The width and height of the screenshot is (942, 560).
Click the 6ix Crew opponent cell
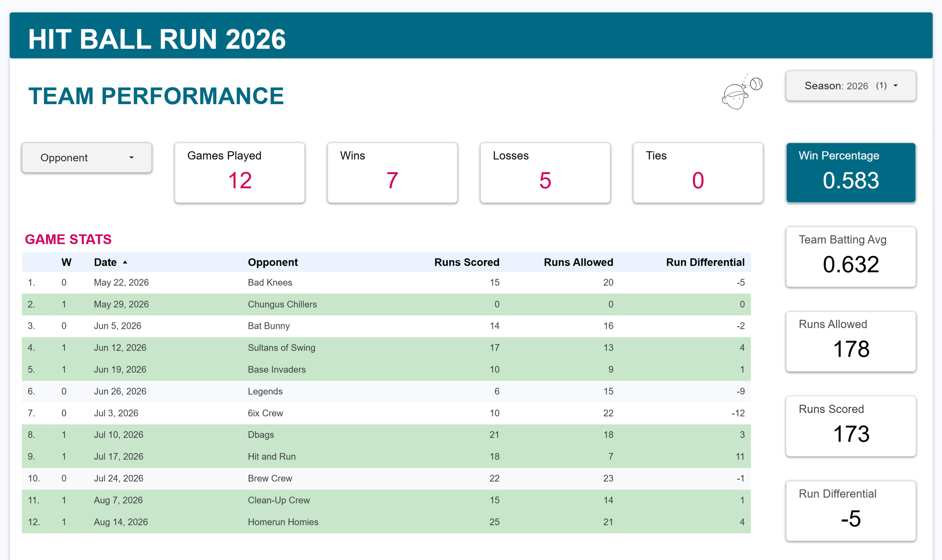tap(265, 413)
